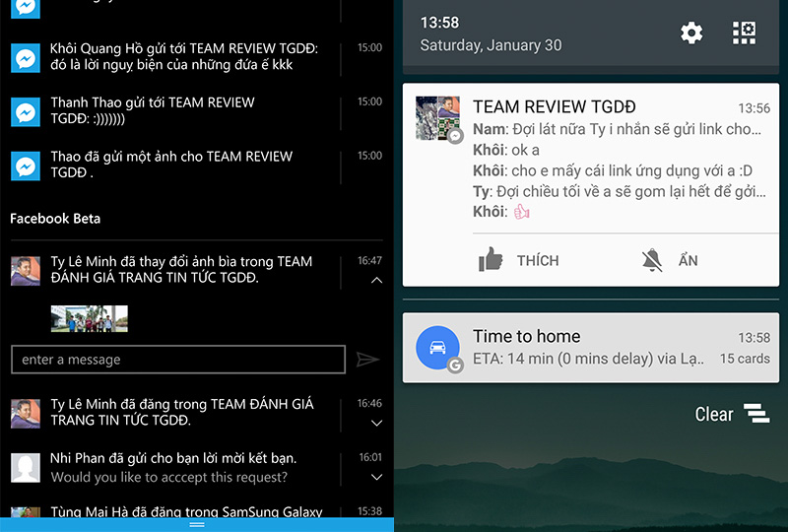Tap the 15 cards label
788x532 pixels.
pyautogui.click(x=745, y=359)
